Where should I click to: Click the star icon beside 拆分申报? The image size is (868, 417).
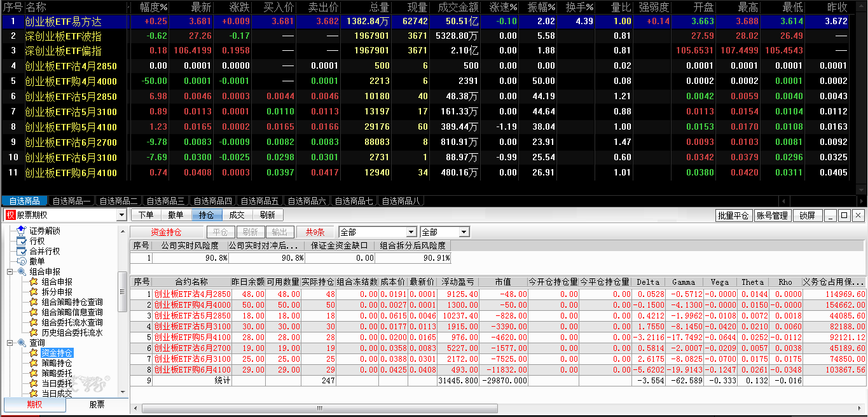[34, 292]
